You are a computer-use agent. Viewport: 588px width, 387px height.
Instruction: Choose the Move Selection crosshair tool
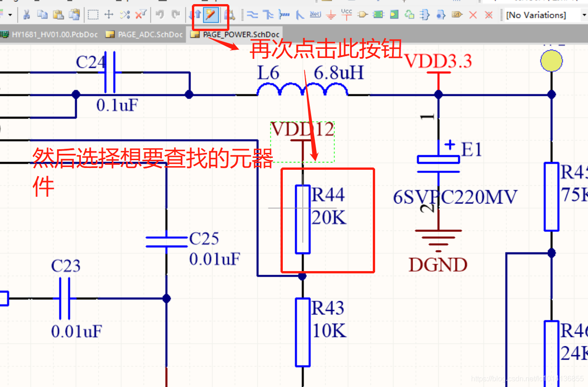pyautogui.click(x=109, y=15)
